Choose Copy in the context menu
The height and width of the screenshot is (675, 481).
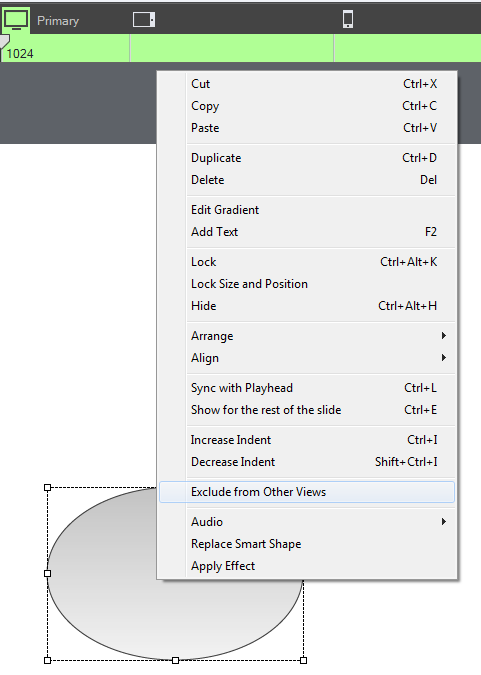307,106
